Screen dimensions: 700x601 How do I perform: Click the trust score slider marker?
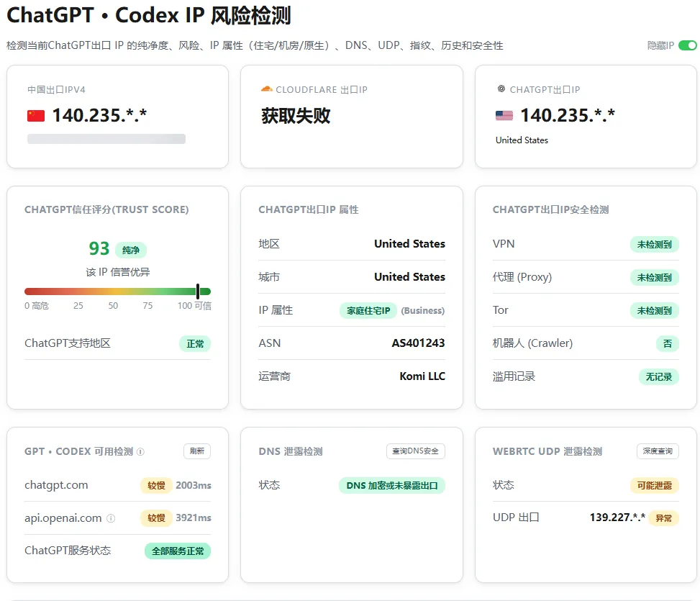tap(198, 291)
